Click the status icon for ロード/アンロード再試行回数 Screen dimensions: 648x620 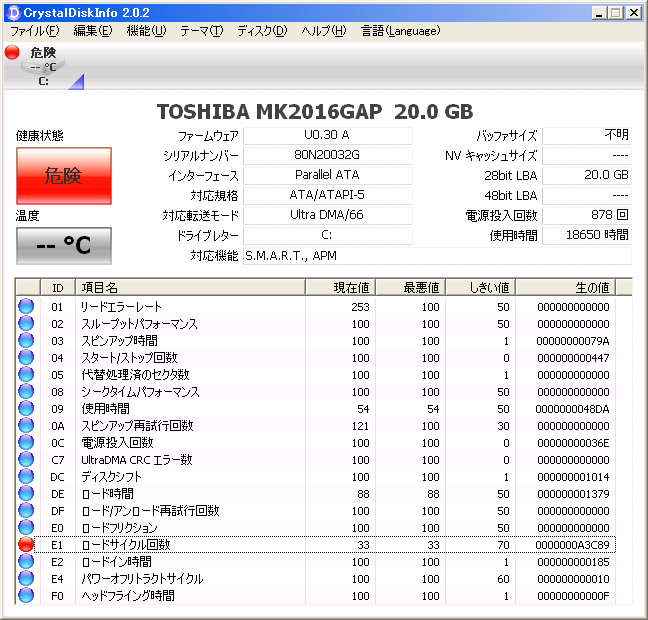pyautogui.click(x=26, y=510)
